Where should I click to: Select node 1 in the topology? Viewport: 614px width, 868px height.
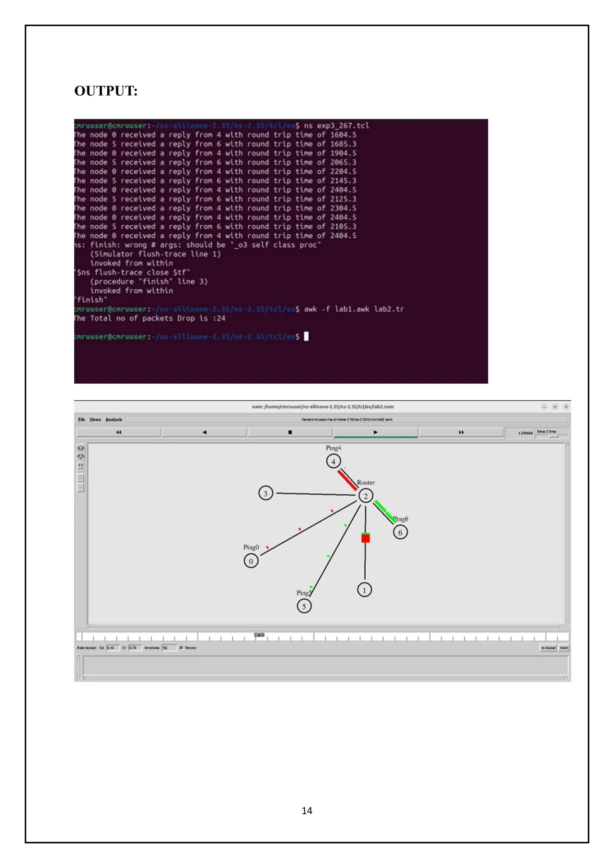pyautogui.click(x=365, y=590)
